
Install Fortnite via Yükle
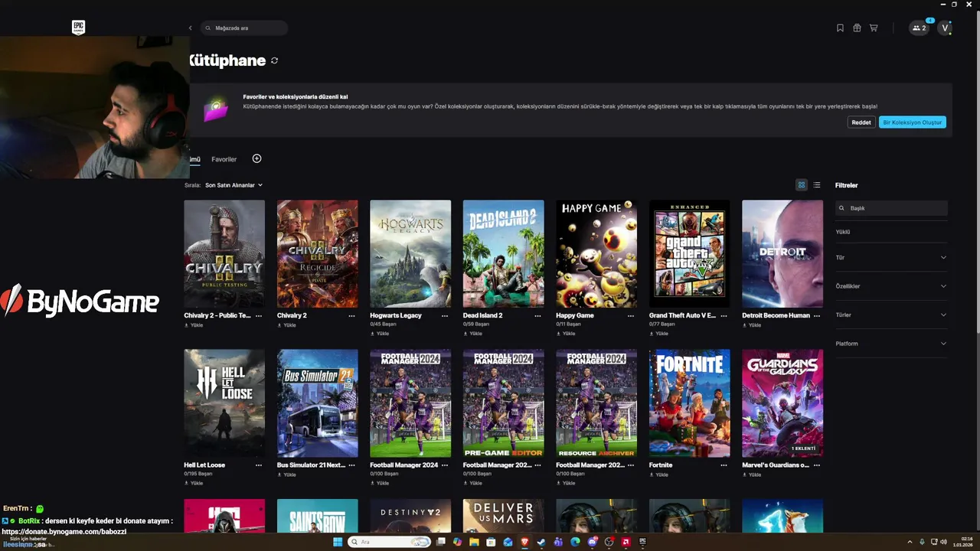658,474
